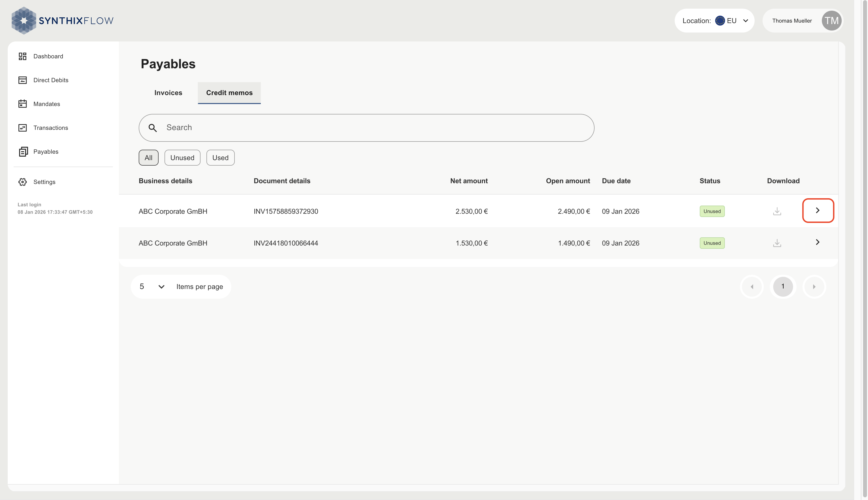This screenshot has width=868, height=500.
Task: Select the Credit memos tab
Action: 229,93
